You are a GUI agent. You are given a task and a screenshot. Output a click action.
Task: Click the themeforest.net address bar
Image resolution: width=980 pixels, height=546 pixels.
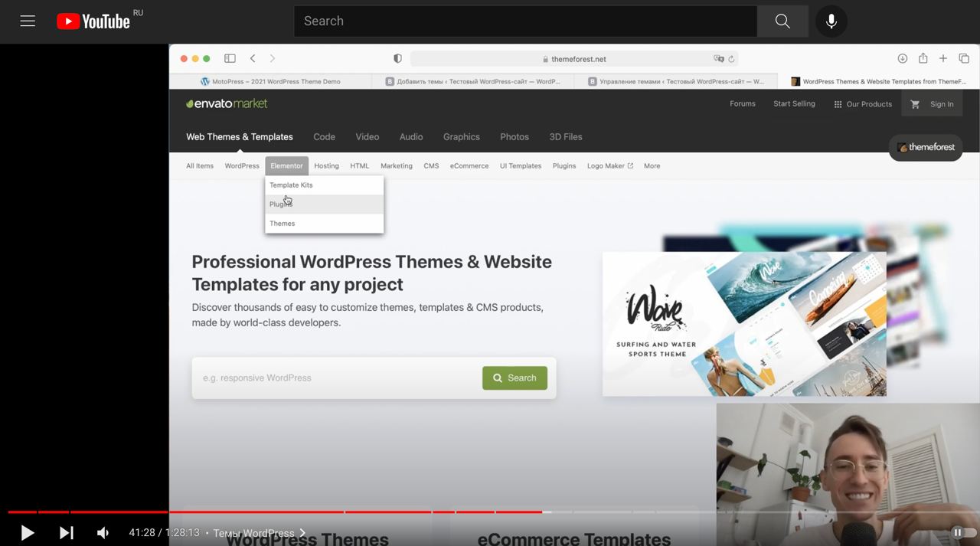574,59
